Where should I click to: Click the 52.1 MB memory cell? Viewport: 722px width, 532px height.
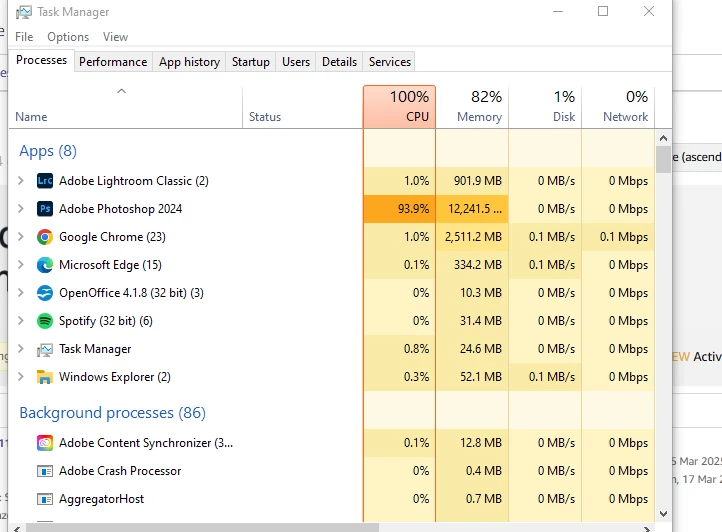coord(472,377)
